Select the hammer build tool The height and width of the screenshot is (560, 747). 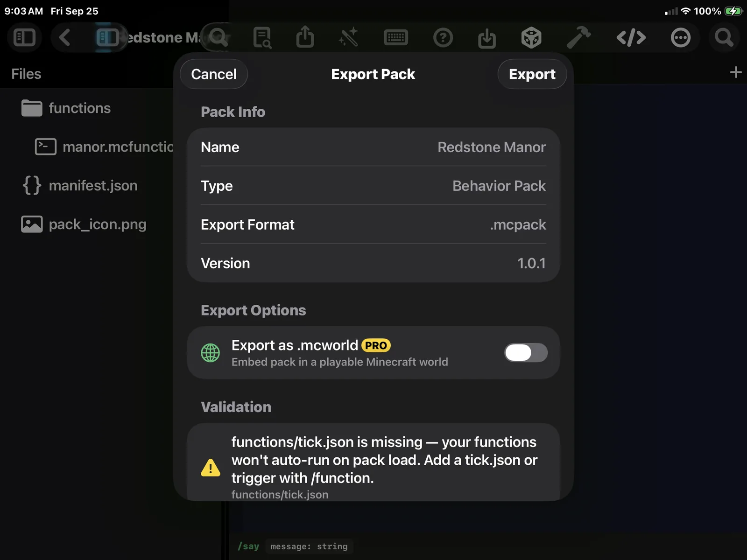[x=578, y=37]
